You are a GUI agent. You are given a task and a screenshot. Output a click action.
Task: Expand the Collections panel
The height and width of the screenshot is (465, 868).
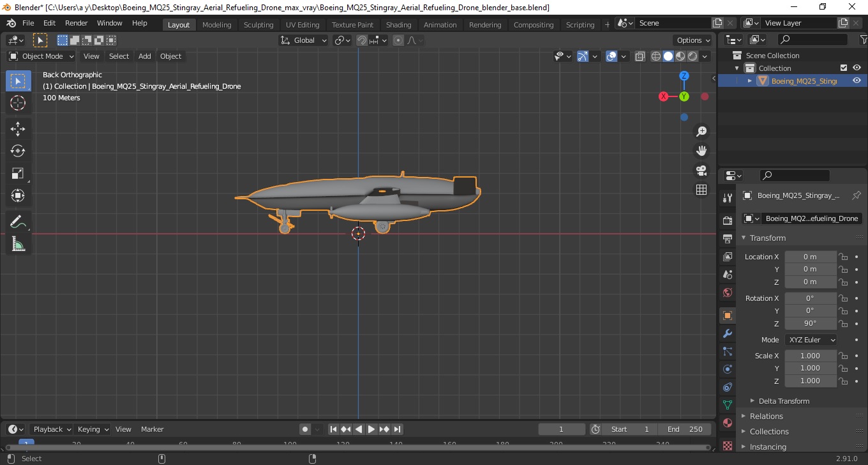pos(768,431)
